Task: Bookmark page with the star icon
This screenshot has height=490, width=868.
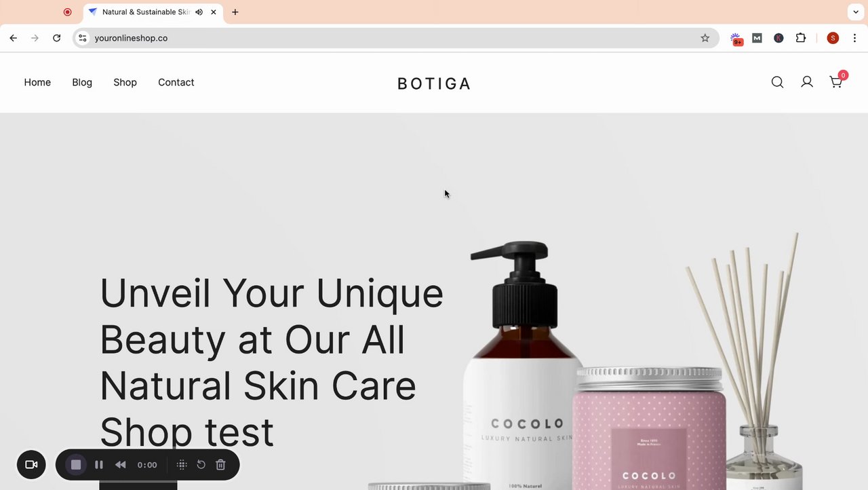Action: (x=705, y=38)
